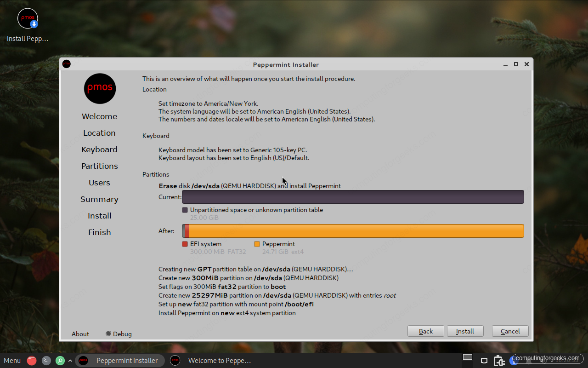Select the Install step in sidebar
The width and height of the screenshot is (588, 368).
[100, 216]
